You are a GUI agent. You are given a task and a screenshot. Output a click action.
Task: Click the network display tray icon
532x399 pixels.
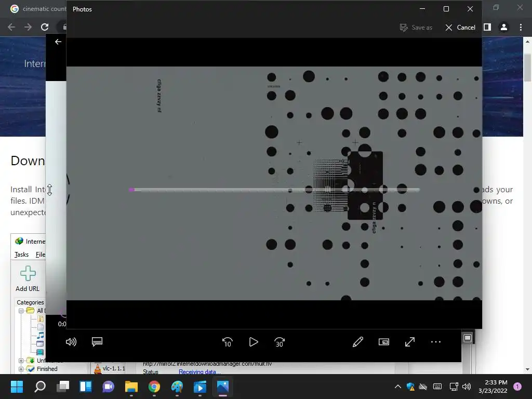[x=454, y=387]
